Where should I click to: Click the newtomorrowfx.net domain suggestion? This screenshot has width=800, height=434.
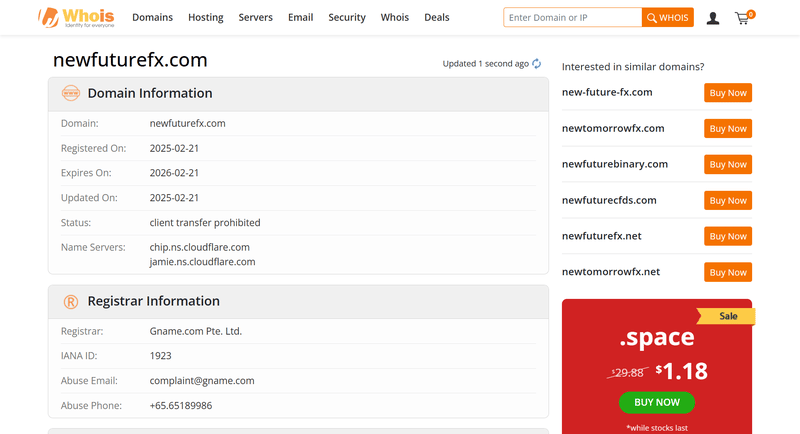(x=611, y=272)
